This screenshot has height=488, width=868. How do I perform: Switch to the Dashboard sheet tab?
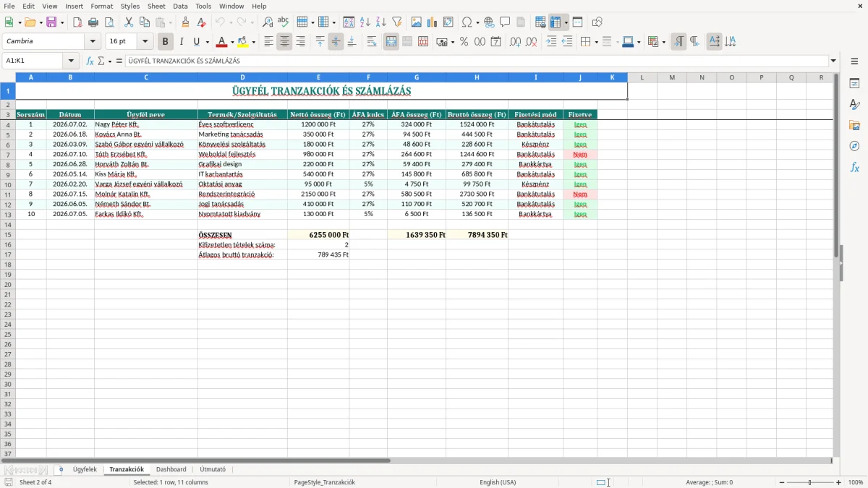(x=171, y=470)
